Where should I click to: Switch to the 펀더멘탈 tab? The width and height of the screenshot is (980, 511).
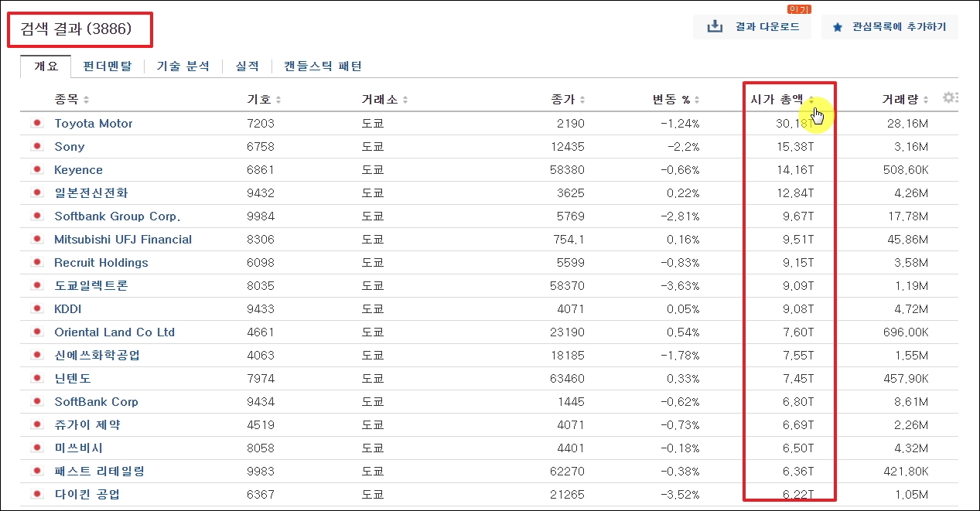coord(108,66)
